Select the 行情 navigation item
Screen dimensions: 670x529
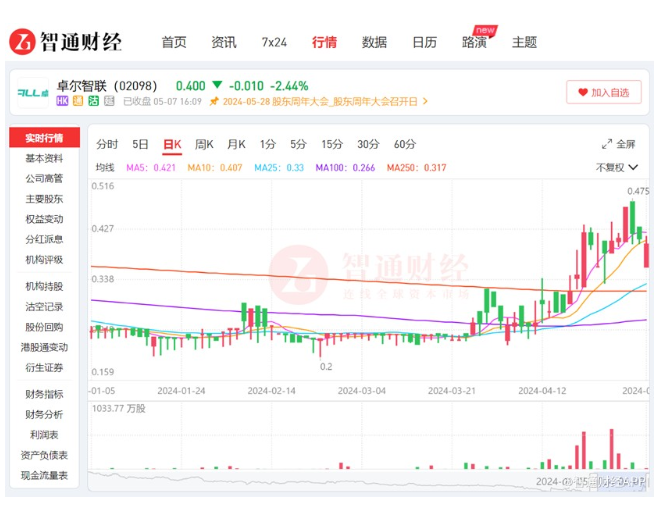(x=324, y=42)
